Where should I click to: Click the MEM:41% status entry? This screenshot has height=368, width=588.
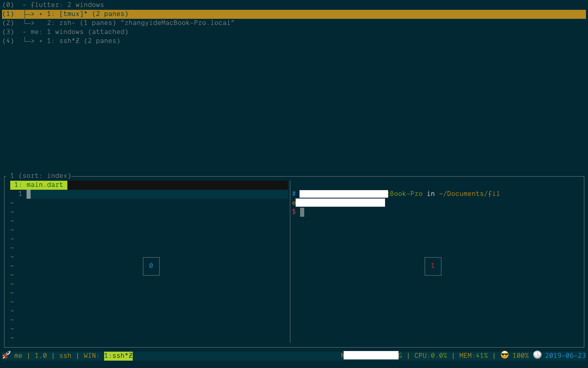[473, 356]
